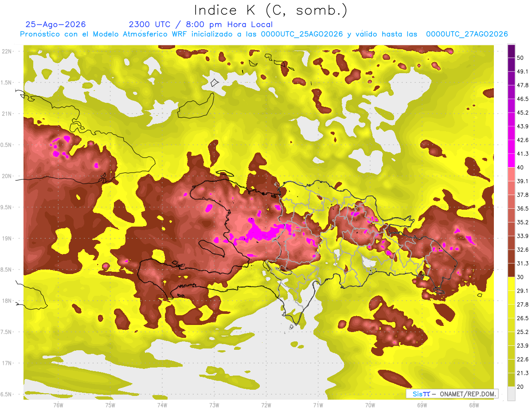Click the '45.2' legend value
The height and width of the screenshot is (411, 532).
(523, 113)
